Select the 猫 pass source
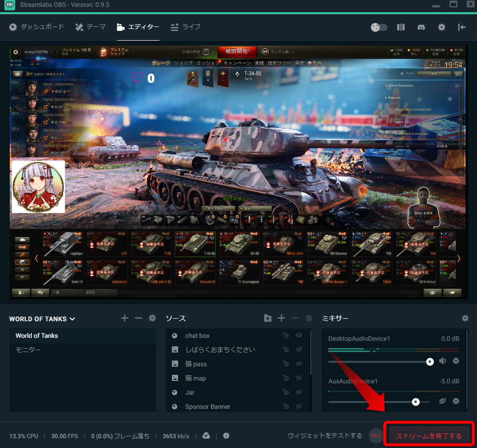477x448 pixels. (x=196, y=364)
